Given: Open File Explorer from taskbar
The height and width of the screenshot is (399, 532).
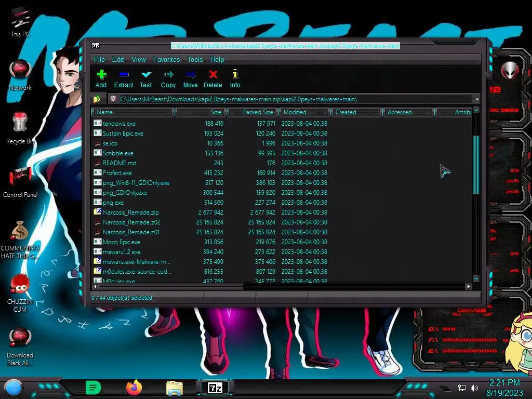Looking at the screenshot, I should click(175, 388).
